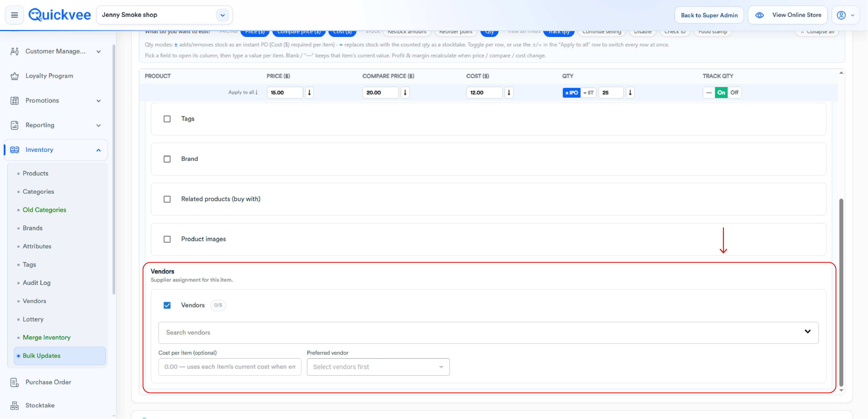Screen dimensions: 868x419
Task: Expand Customer Management menu chevron
Action: pyautogui.click(x=98, y=52)
